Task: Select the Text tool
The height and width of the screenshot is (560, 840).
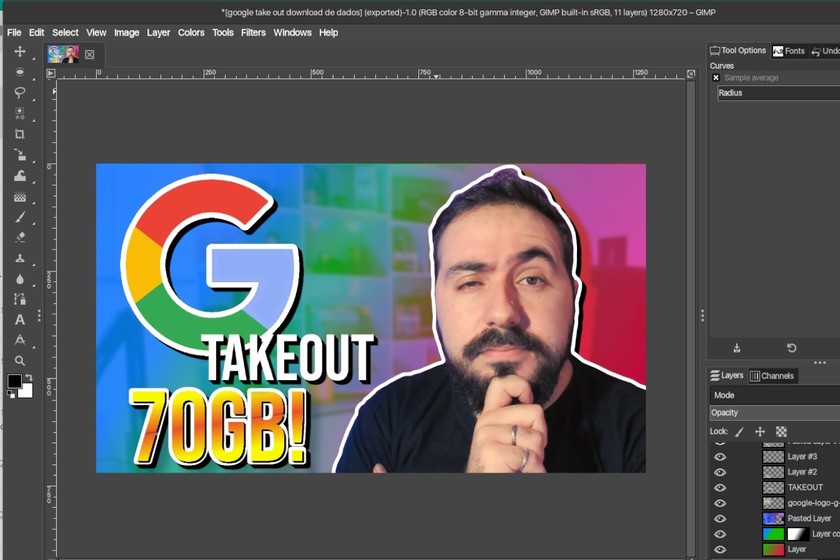Action: [x=19, y=320]
